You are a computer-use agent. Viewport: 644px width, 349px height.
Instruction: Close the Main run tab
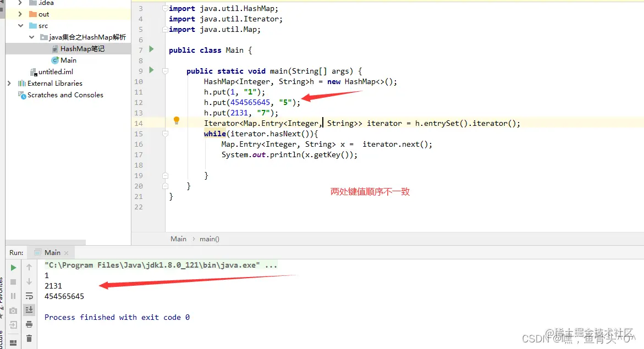coord(66,253)
